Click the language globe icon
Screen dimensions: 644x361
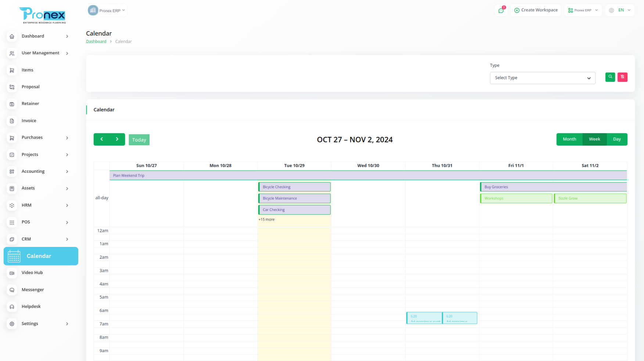611,10
